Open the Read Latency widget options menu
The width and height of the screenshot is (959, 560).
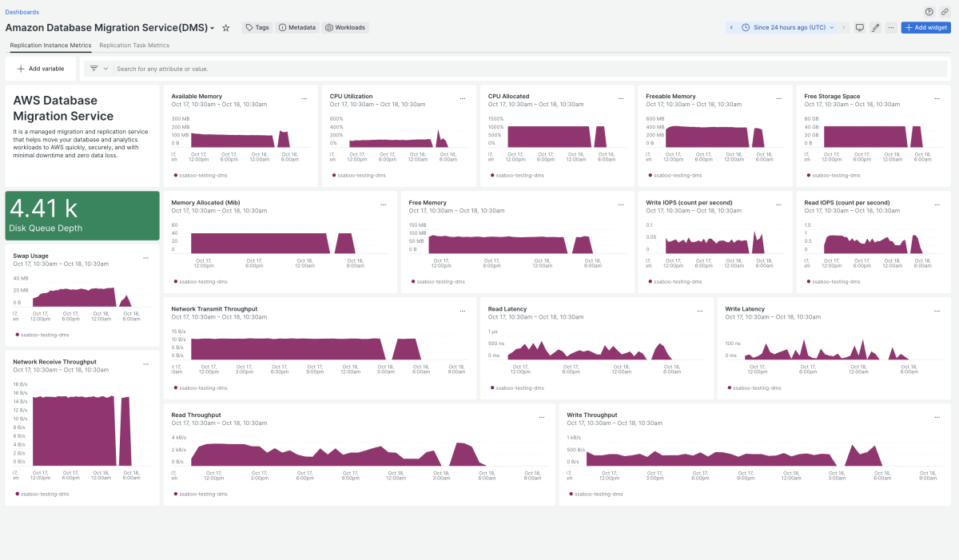(701, 312)
